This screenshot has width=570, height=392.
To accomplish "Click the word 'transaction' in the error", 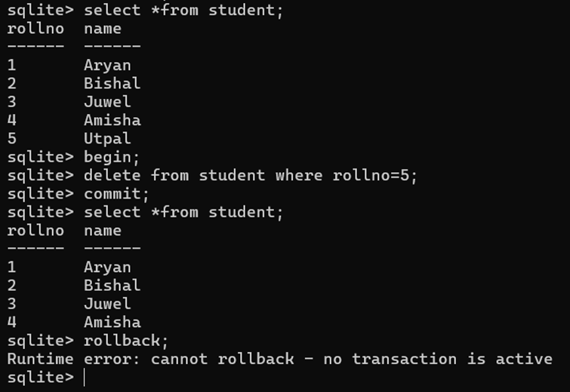I will [404, 359].
